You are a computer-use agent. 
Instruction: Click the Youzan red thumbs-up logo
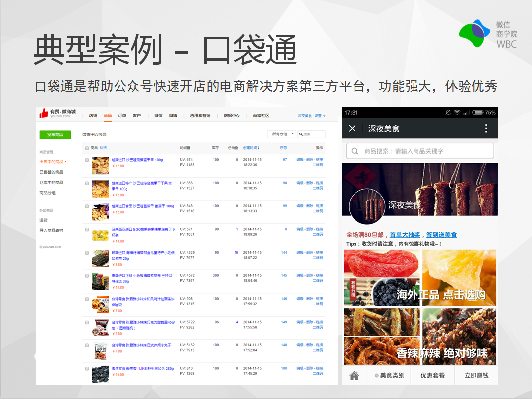44,113
